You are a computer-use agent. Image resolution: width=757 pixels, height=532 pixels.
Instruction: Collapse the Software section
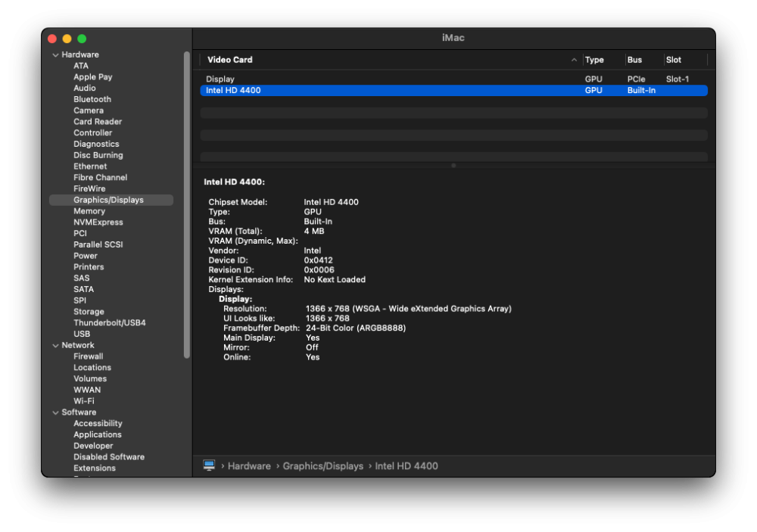tap(55, 412)
